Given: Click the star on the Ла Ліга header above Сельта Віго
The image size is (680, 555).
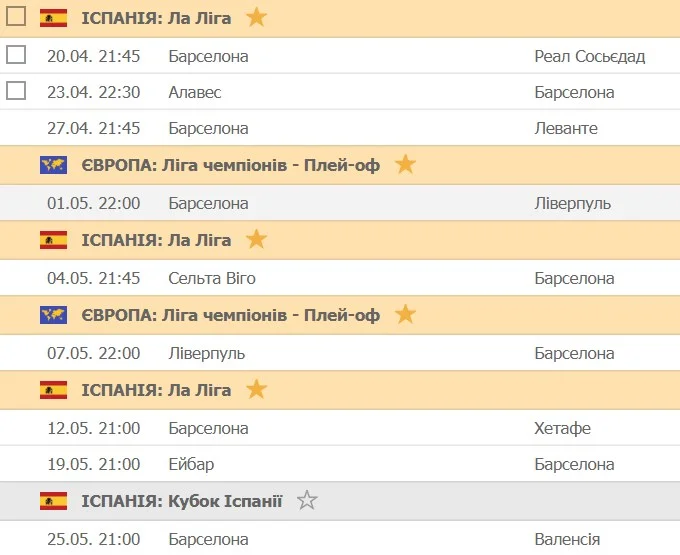Looking at the screenshot, I should click(x=257, y=240).
